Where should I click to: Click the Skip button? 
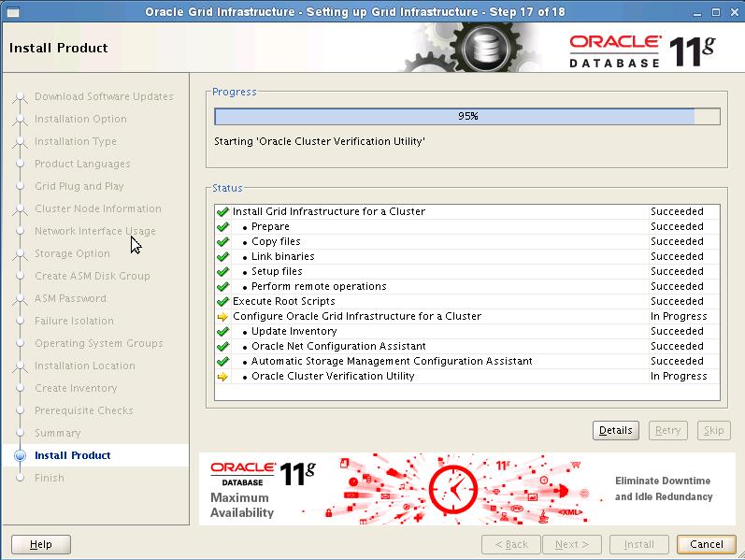[713, 430]
